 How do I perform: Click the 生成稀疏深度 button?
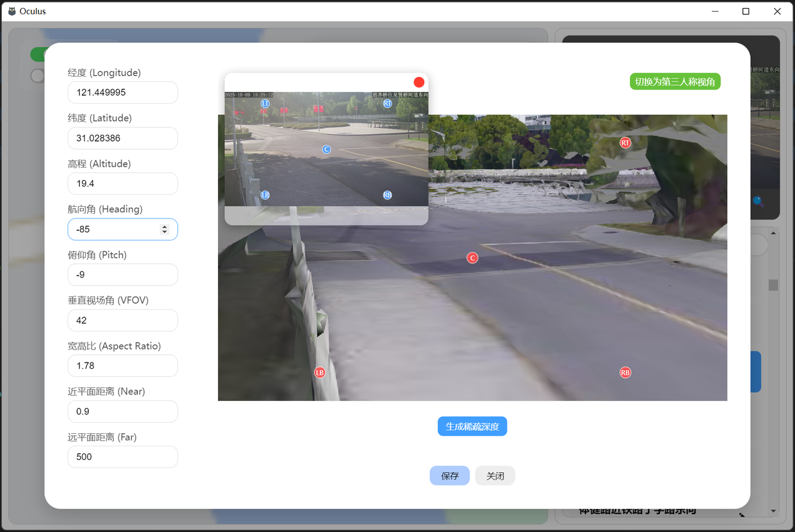click(x=472, y=426)
